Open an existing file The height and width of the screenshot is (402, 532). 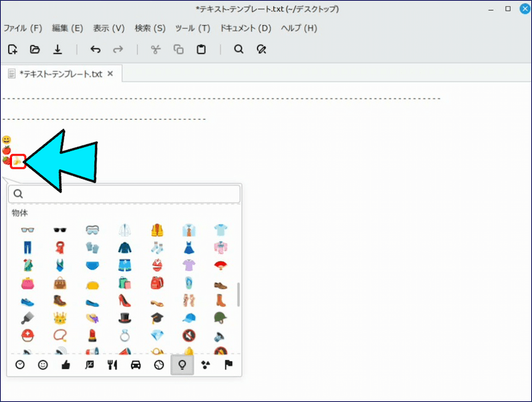coord(34,49)
